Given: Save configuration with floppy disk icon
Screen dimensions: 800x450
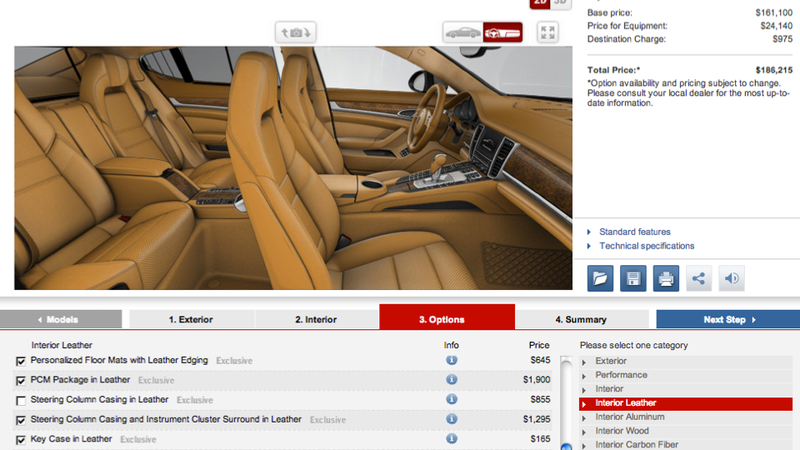Looking at the screenshot, I should [633, 278].
